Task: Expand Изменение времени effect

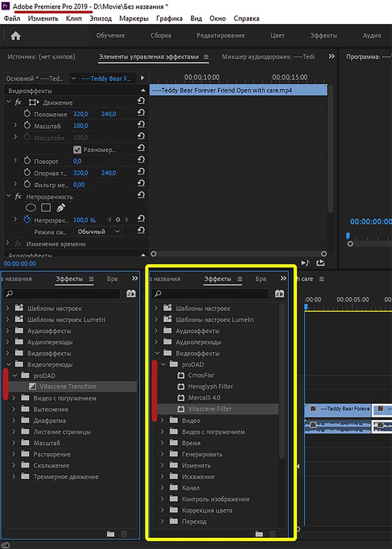Action: click(x=8, y=243)
